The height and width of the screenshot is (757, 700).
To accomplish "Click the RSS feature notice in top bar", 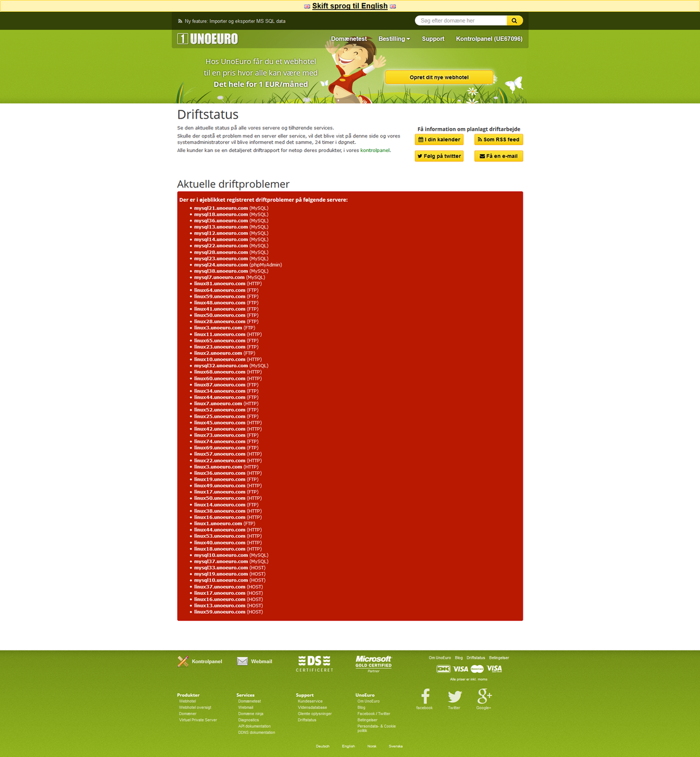I will click(x=231, y=21).
